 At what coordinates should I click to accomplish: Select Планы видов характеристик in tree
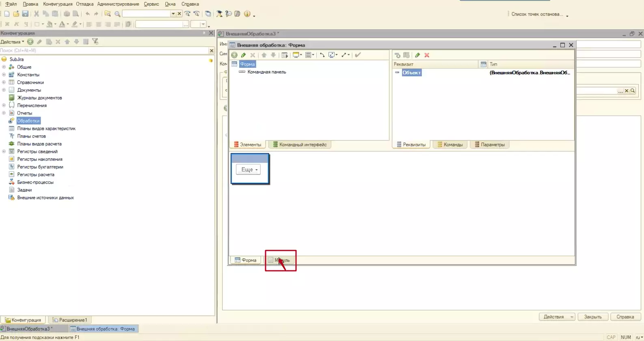46,129
